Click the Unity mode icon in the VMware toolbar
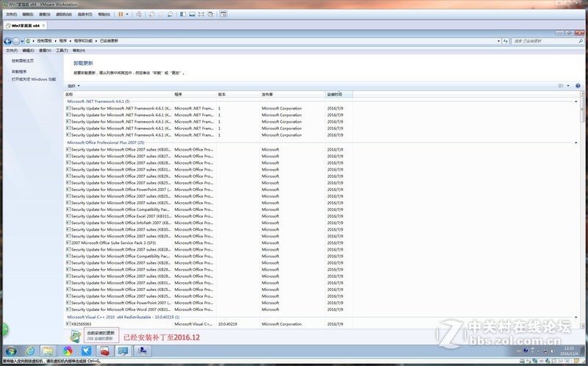Viewport: 588px width, 366px height. (210, 14)
